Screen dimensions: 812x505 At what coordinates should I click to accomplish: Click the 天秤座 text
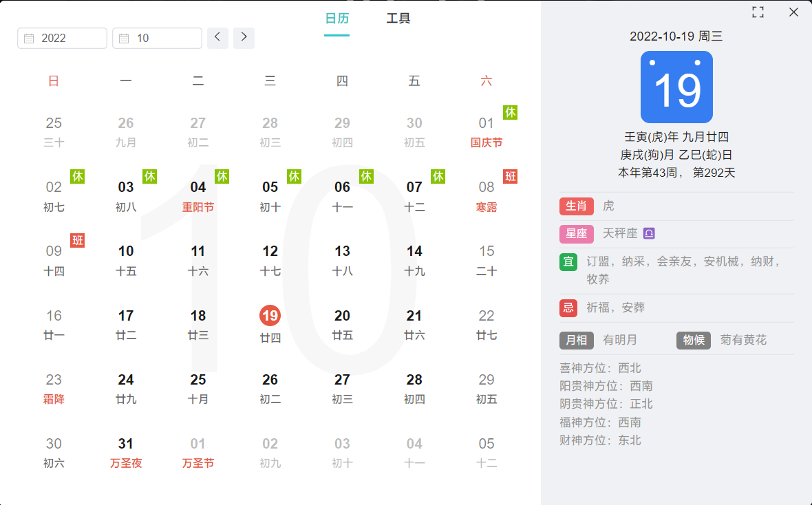[x=620, y=234]
